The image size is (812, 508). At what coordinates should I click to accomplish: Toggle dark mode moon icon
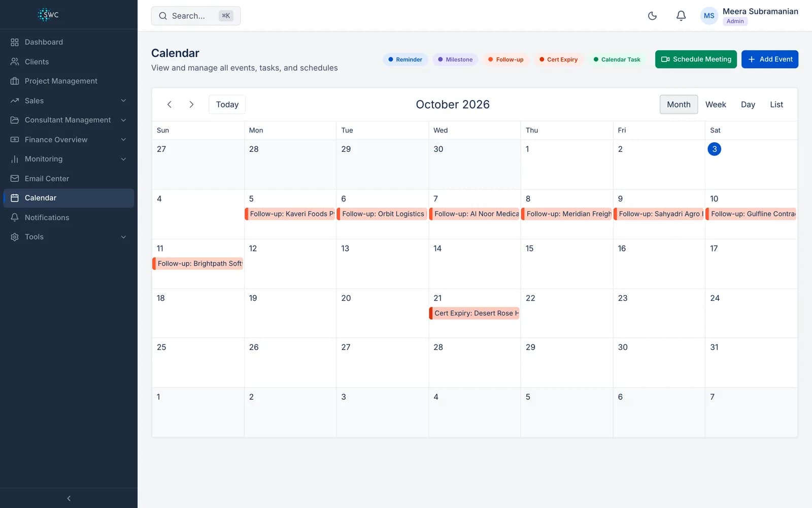(x=652, y=16)
